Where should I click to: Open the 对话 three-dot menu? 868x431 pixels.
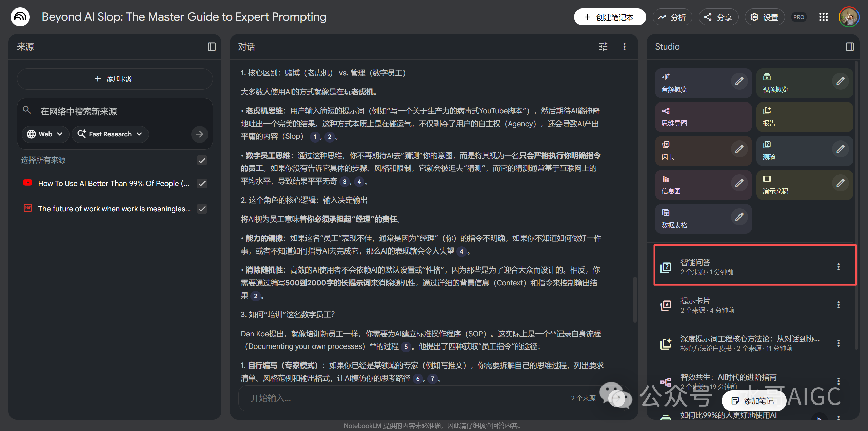[x=624, y=46]
